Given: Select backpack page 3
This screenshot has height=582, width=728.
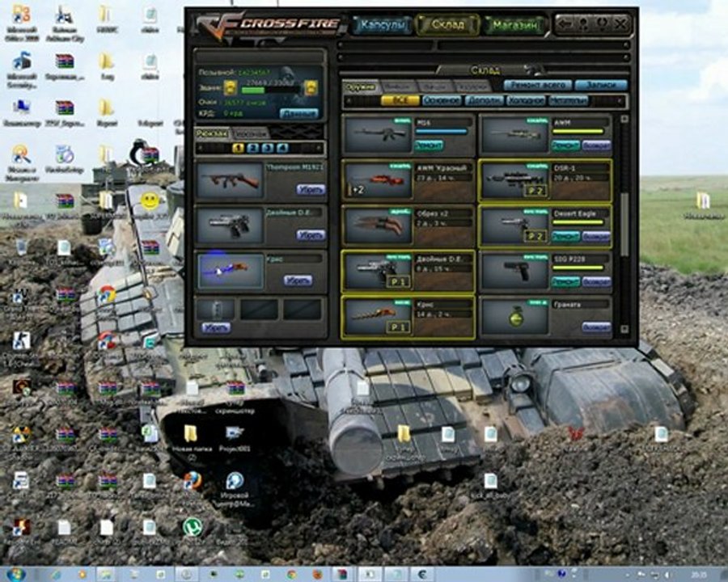Looking at the screenshot, I should (x=268, y=148).
